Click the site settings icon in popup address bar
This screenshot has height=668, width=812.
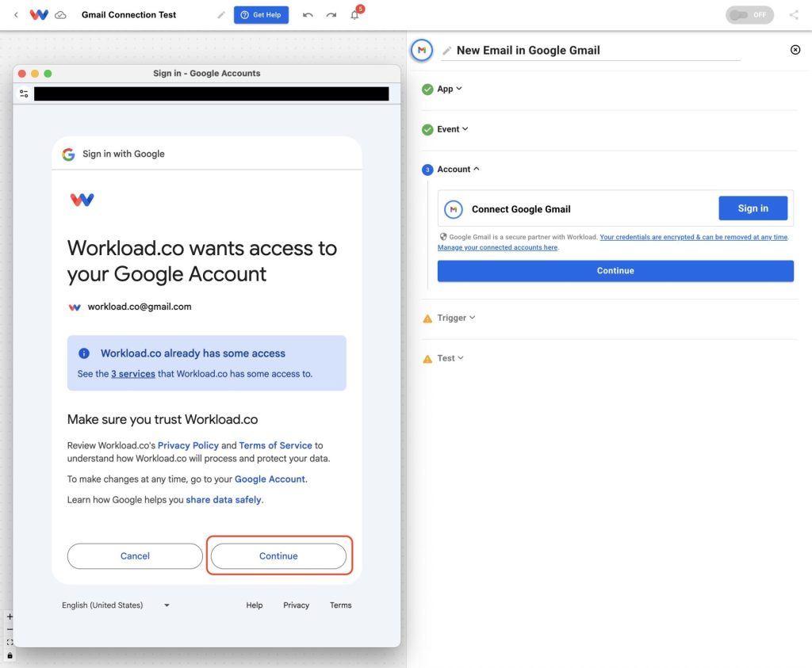click(x=24, y=94)
